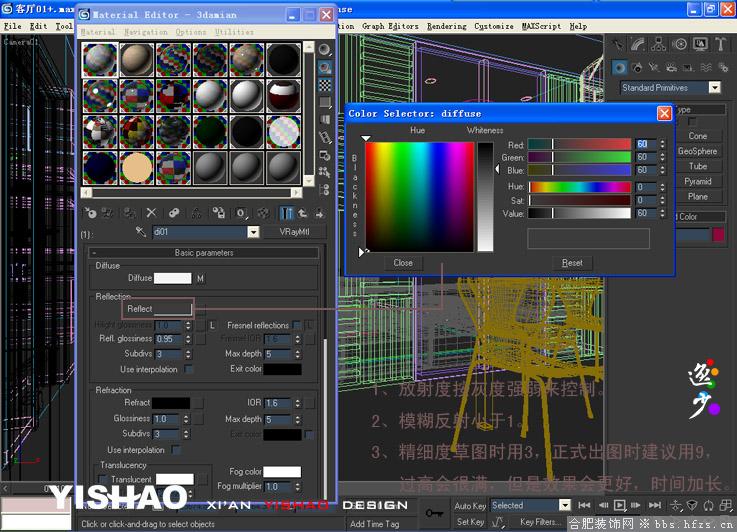Click the Whiteness vertical slider bar
737x532 pixels.
click(x=486, y=197)
